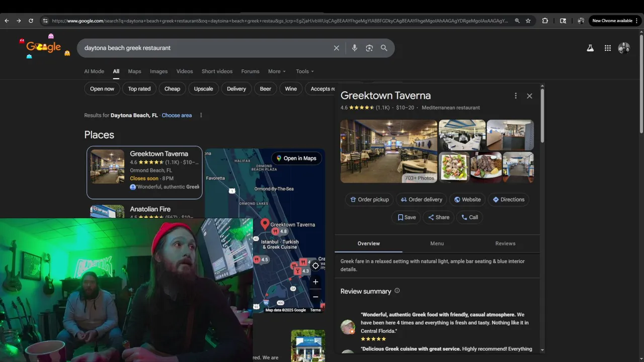
Task: Go forward in browser history
Action: tap(19, 21)
